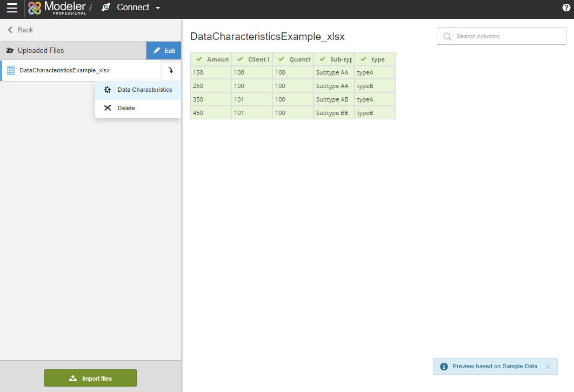Viewport: 574px width, 392px height.
Task: Collapse the file actions arrow menu
Action: click(x=171, y=71)
